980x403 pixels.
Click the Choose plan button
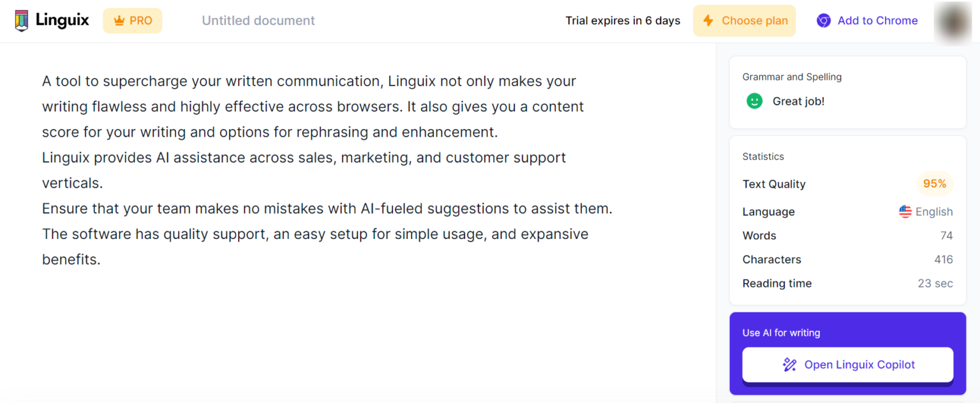coord(744,20)
